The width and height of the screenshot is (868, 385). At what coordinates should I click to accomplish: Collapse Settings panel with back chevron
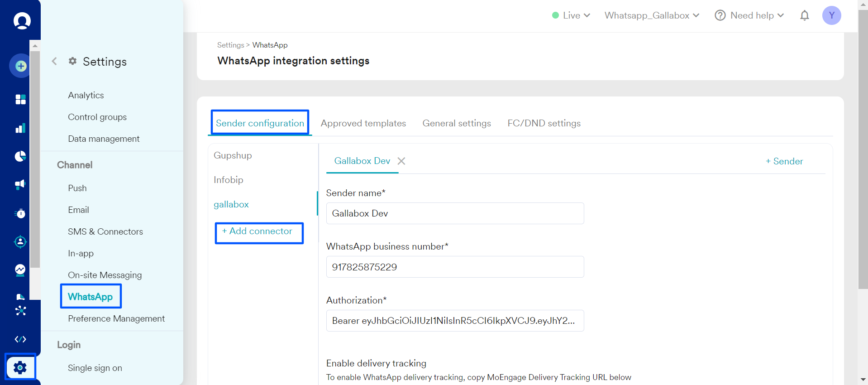point(54,61)
